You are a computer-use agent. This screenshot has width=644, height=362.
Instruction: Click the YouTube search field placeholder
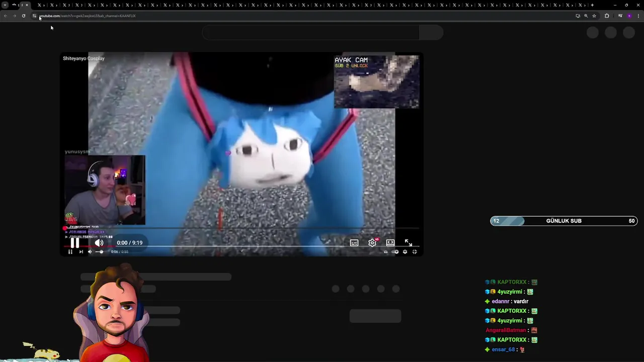(311, 33)
